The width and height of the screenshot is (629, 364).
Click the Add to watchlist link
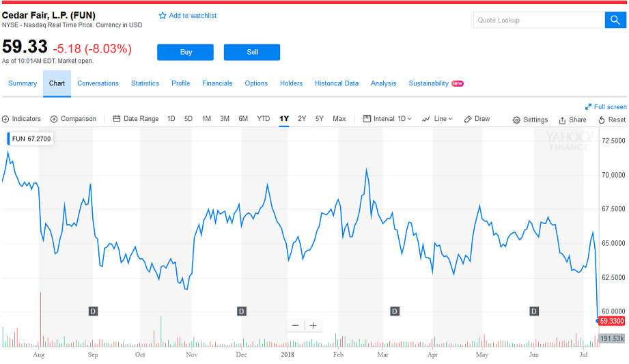(x=193, y=16)
